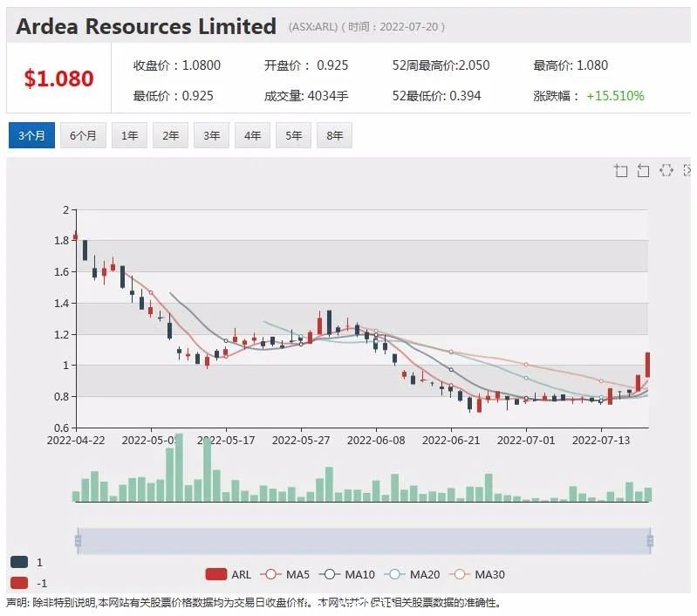The width and height of the screenshot is (697, 616).
Task: Click the y-axis label 1.4
Action: click(62, 304)
